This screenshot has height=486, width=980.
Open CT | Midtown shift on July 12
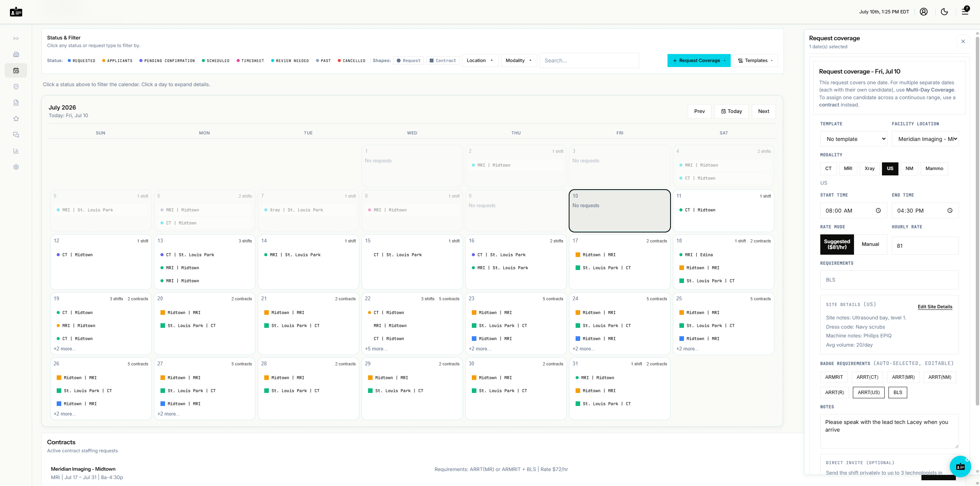click(101, 255)
